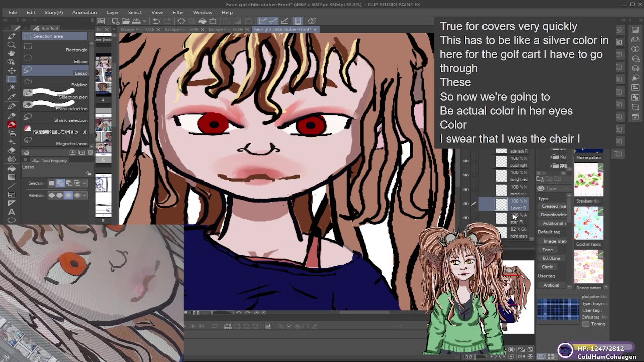
Task: Click the Open file folder icon
Action: (125, 21)
